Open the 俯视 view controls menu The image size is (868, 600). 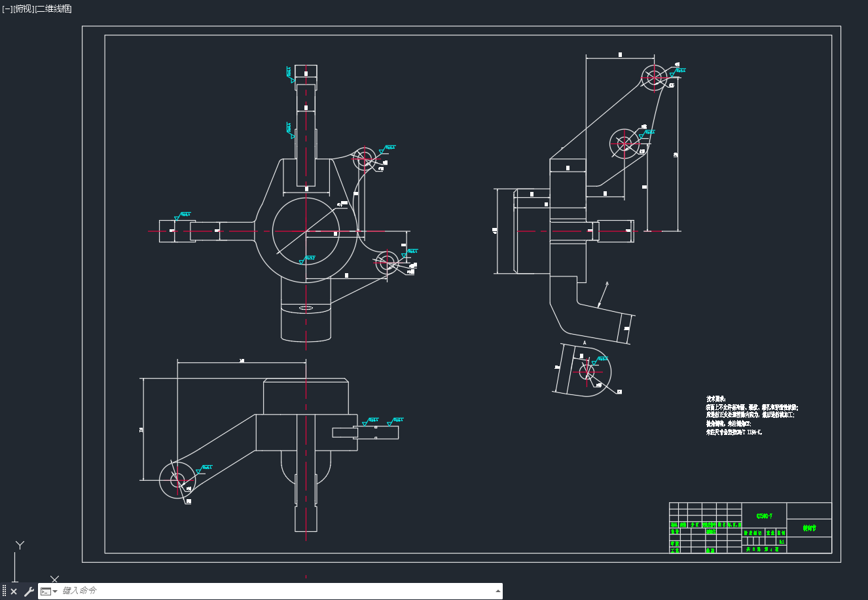point(23,9)
